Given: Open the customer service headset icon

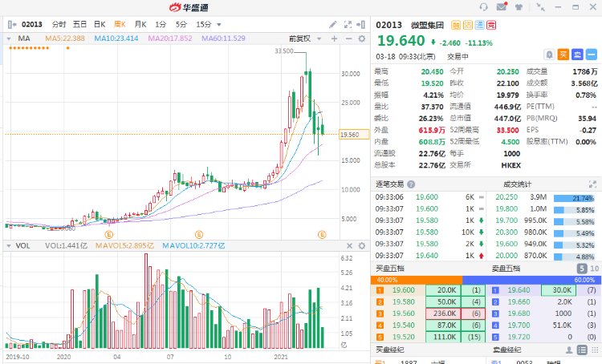Looking at the screenshot, I should click(x=484, y=7).
